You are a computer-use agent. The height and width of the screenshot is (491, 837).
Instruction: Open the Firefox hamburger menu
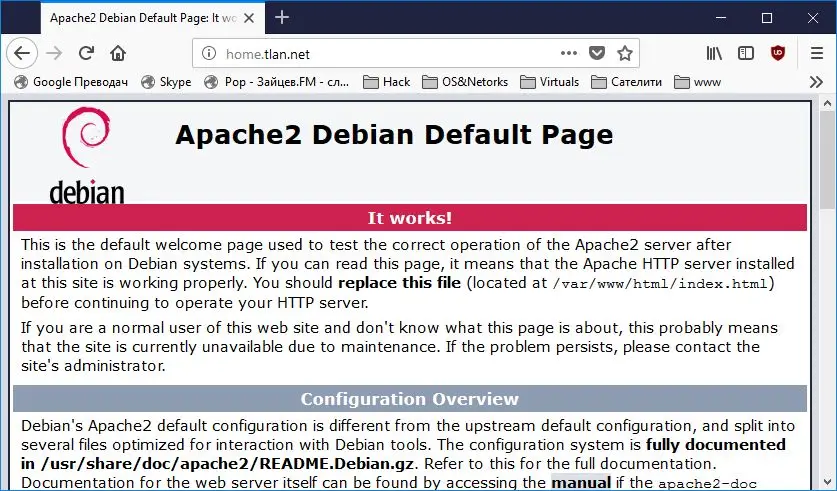[817, 53]
